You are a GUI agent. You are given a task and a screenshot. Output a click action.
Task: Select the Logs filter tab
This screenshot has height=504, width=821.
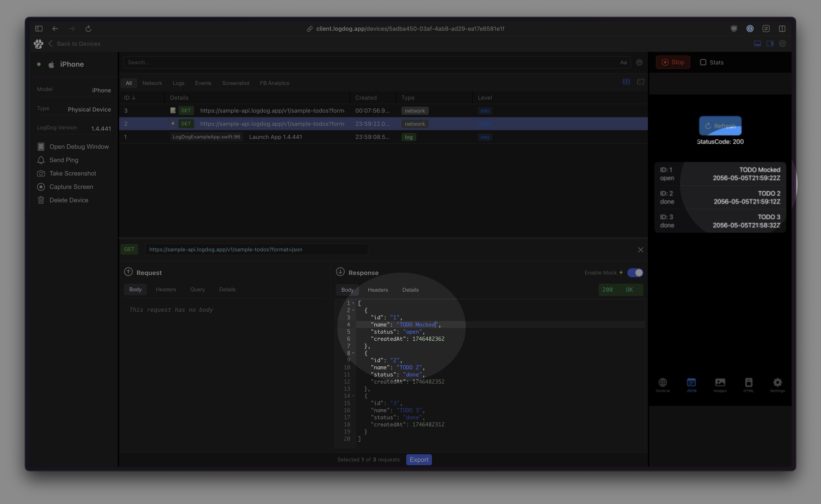(x=178, y=83)
